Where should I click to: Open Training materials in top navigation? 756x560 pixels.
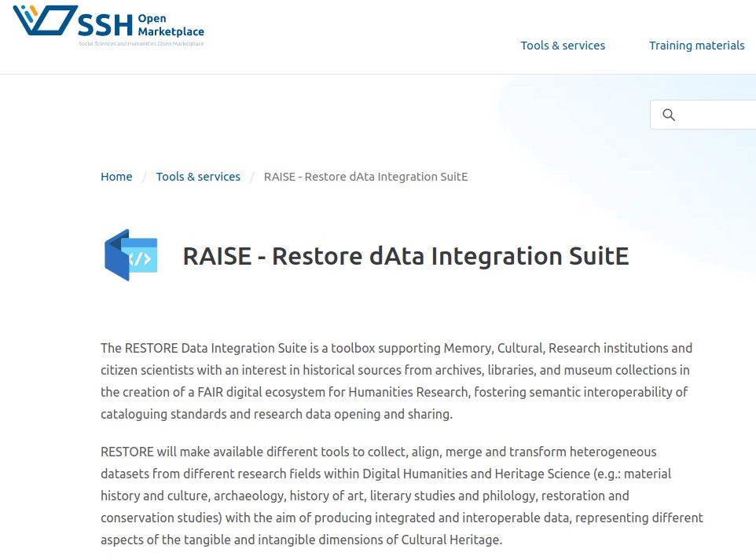[696, 46]
